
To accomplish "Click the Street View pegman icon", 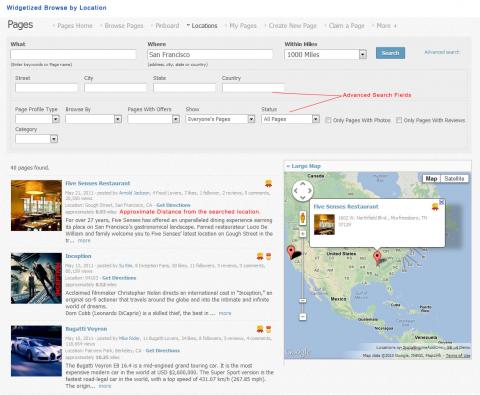I will [302, 218].
